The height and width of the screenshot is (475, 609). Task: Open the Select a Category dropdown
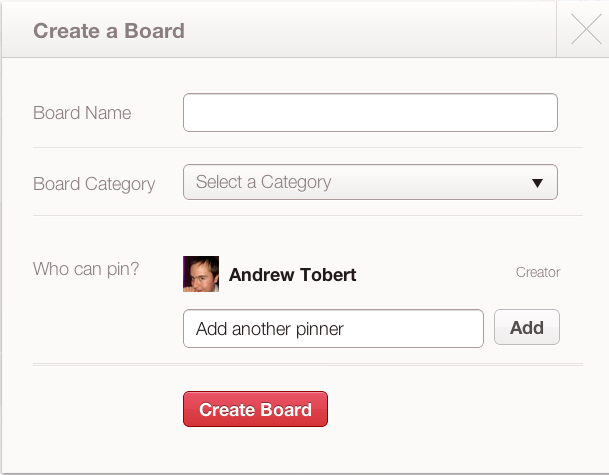coord(370,182)
